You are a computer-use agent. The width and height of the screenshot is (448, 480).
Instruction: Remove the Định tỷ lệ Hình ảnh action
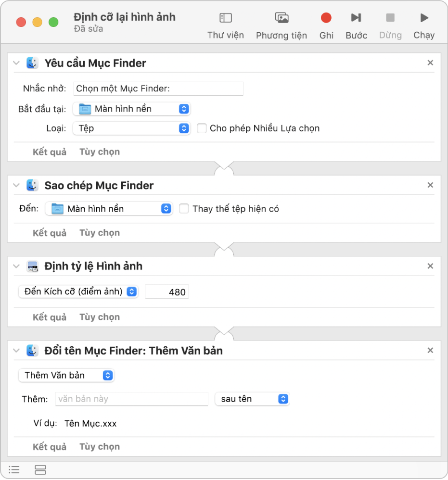point(431,266)
